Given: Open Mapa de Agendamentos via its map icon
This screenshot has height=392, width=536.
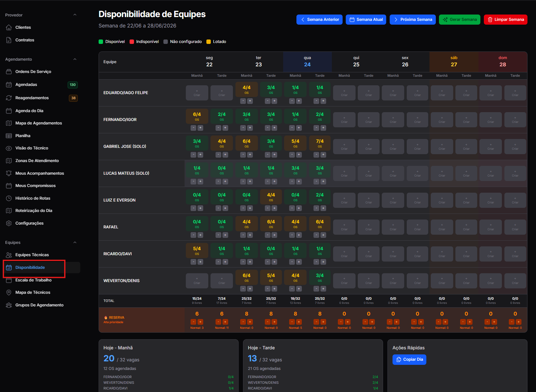Looking at the screenshot, I should pos(9,123).
